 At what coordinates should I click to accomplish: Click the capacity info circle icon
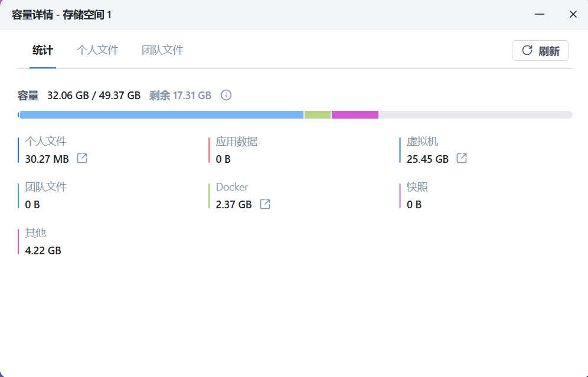point(226,95)
